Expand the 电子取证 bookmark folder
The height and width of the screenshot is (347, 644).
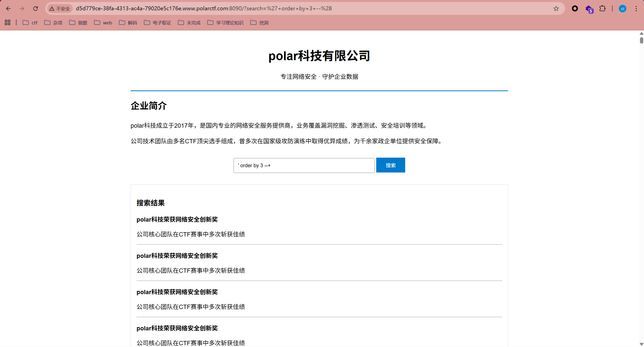tap(157, 23)
